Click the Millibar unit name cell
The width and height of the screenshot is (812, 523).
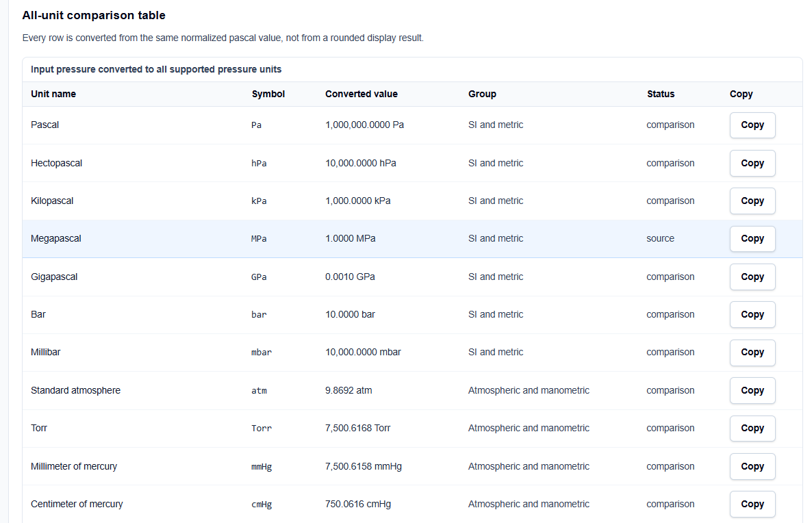[46, 352]
